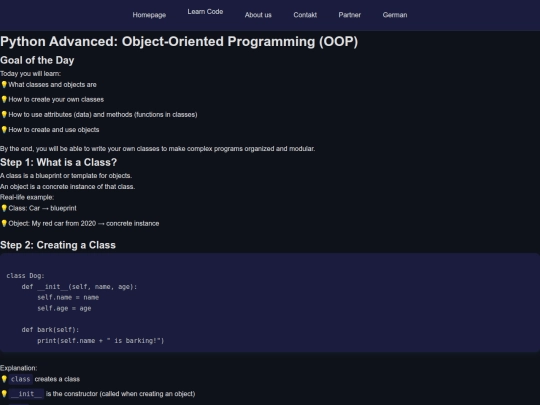Click the 'self.age = age' code line
Viewport: 540px width, 405px height.
coord(64,309)
